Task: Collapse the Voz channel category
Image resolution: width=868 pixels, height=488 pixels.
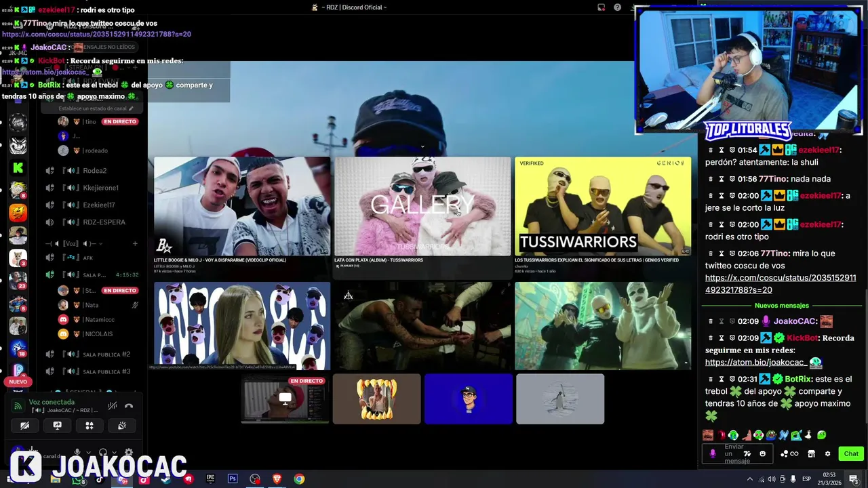Action: click(x=73, y=243)
